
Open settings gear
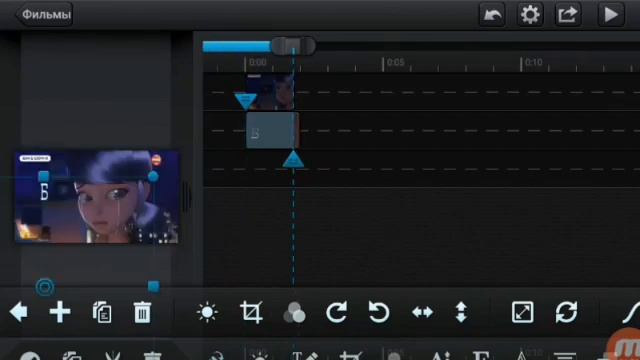coord(530,15)
